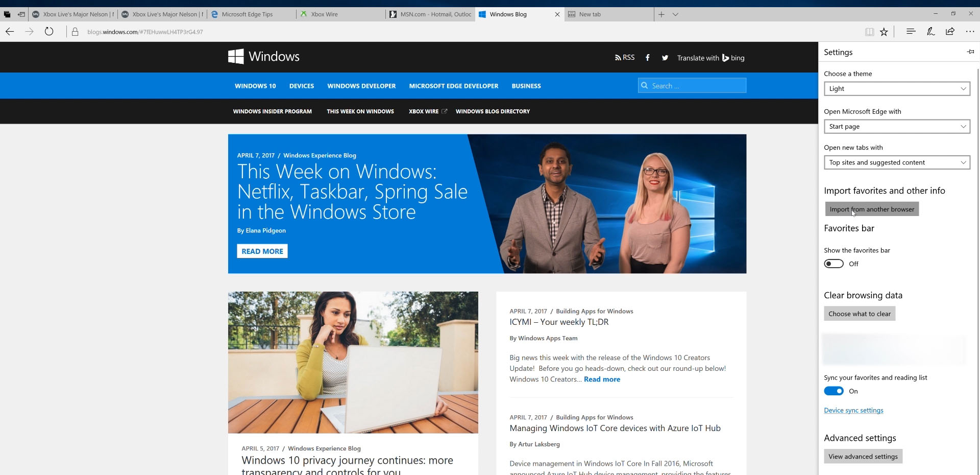Open the Choose a theme dropdown
This screenshot has height=475, width=980.
[897, 88]
